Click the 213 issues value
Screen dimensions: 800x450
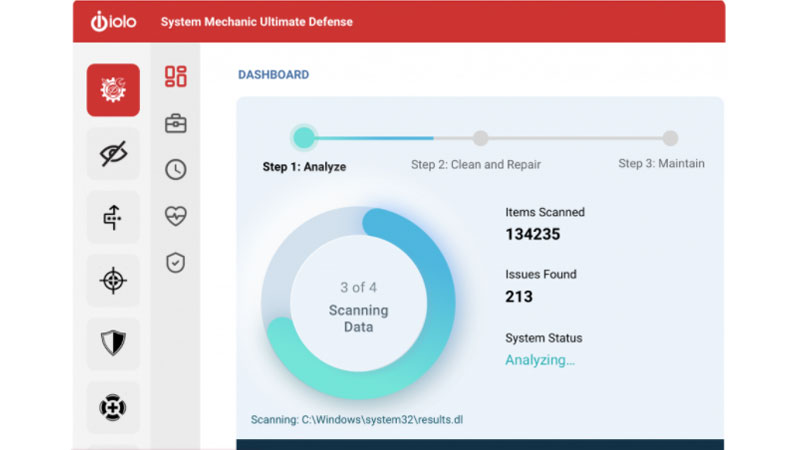point(519,296)
